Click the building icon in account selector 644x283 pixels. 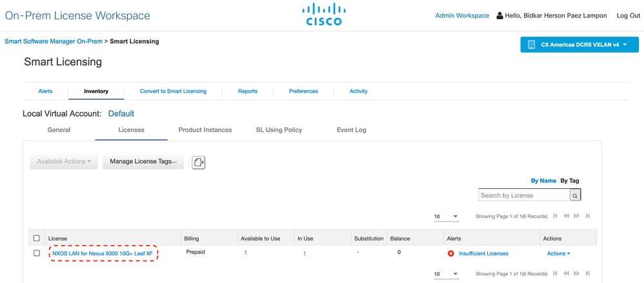532,44
